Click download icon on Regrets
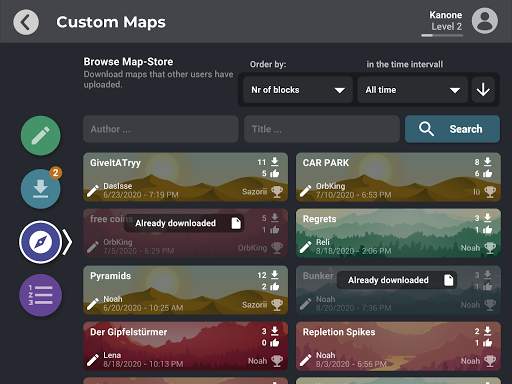Viewport: 512px width, 384px height. [487, 218]
